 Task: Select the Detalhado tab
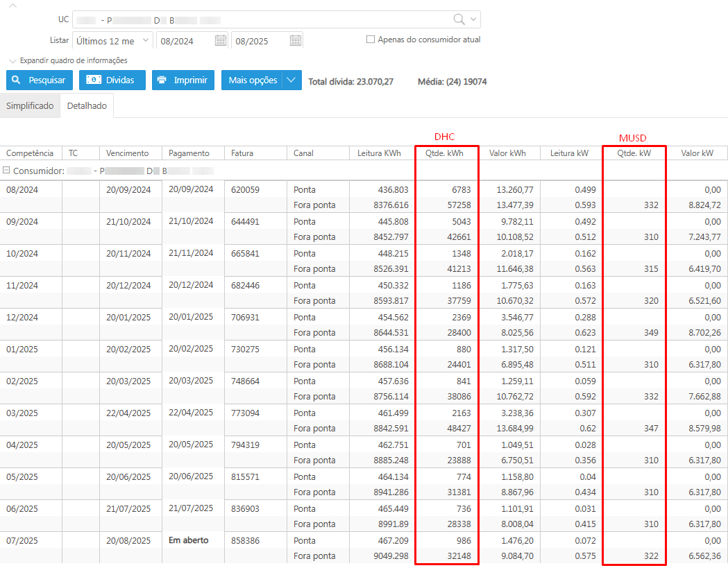click(x=87, y=106)
